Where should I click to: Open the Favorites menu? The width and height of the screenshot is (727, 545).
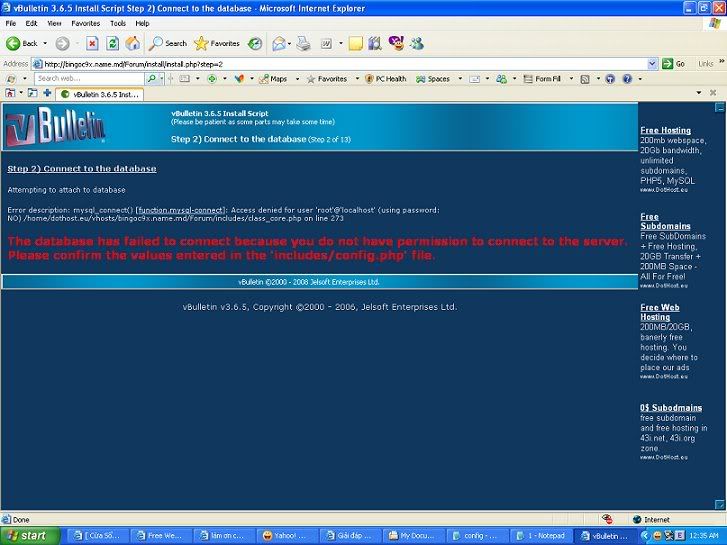click(86, 23)
